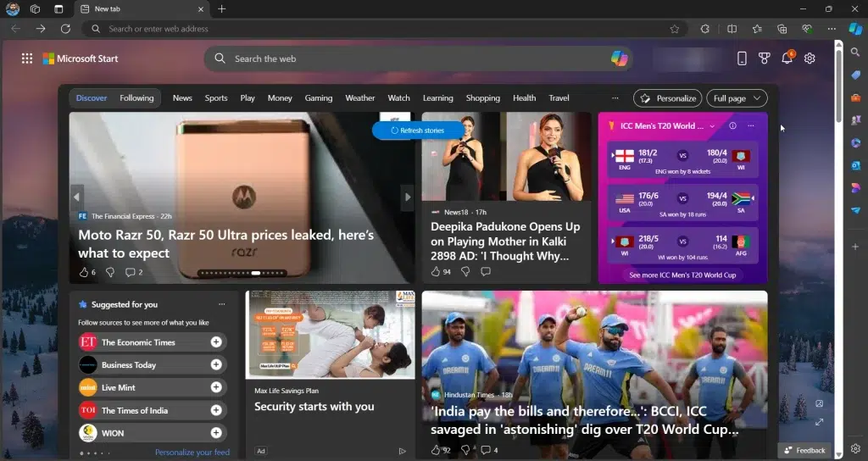Dislike the Deepika Padukone story
Image resolution: width=868 pixels, height=461 pixels.
point(465,271)
